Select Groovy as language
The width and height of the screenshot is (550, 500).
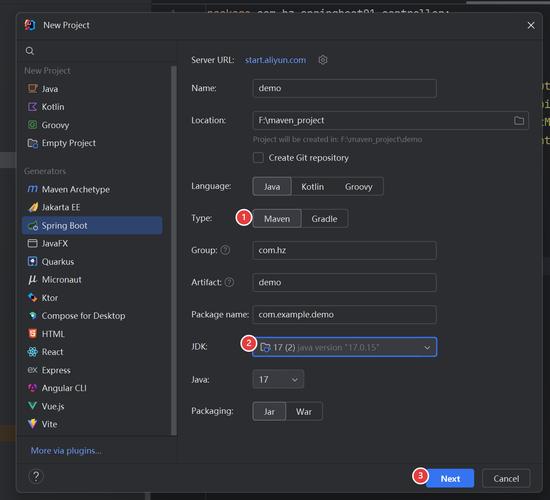(x=358, y=186)
